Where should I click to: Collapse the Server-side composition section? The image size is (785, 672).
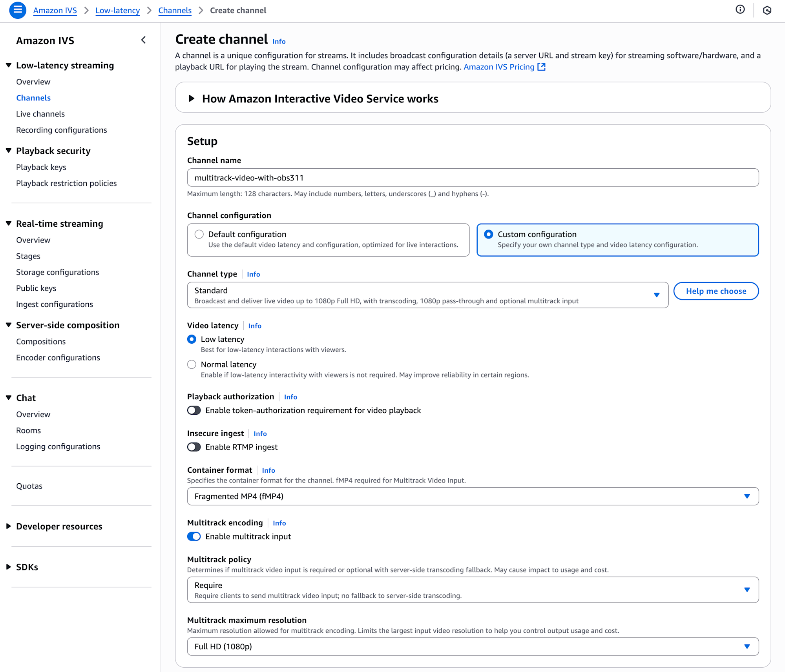point(9,325)
